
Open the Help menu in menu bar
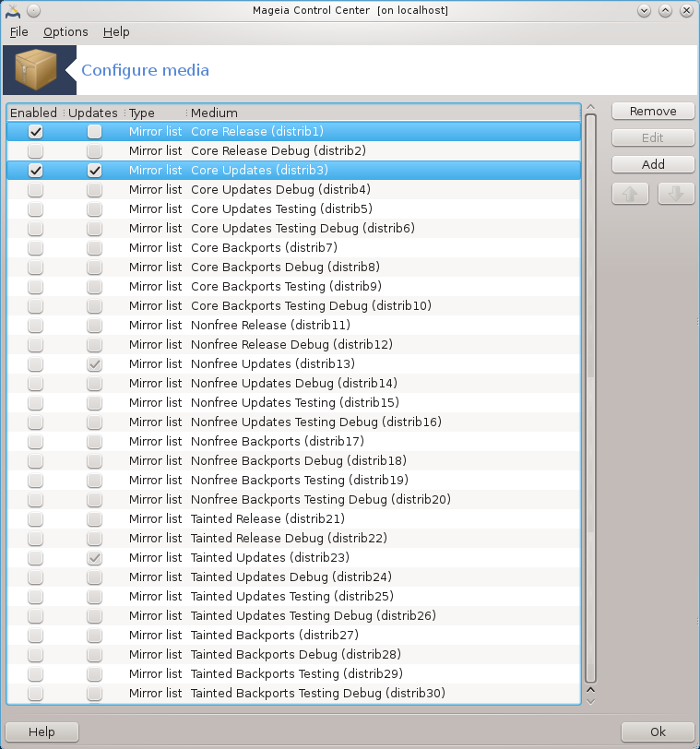(x=116, y=32)
